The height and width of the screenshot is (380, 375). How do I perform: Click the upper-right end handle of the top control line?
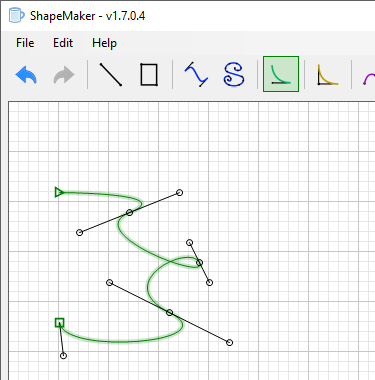[179, 192]
